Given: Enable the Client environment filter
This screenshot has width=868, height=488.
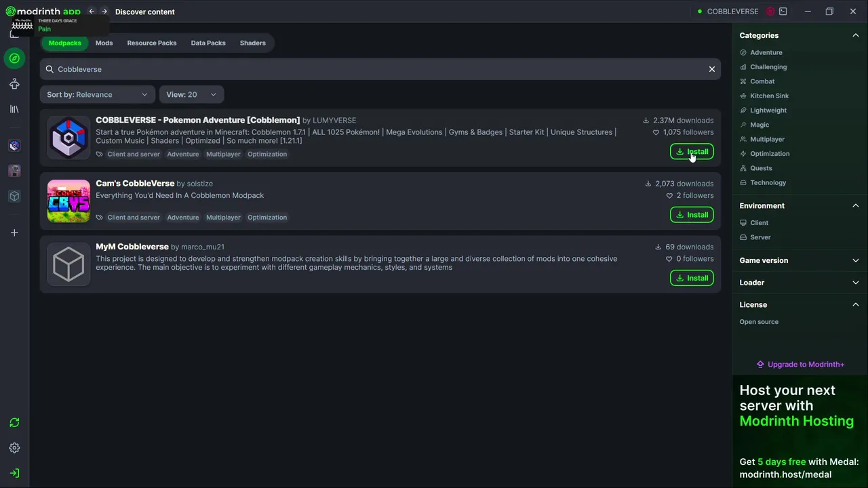Looking at the screenshot, I should pos(759,223).
